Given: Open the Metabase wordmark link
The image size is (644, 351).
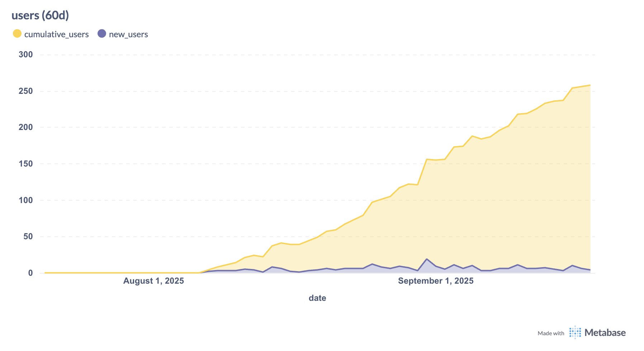Looking at the screenshot, I should tap(605, 333).
